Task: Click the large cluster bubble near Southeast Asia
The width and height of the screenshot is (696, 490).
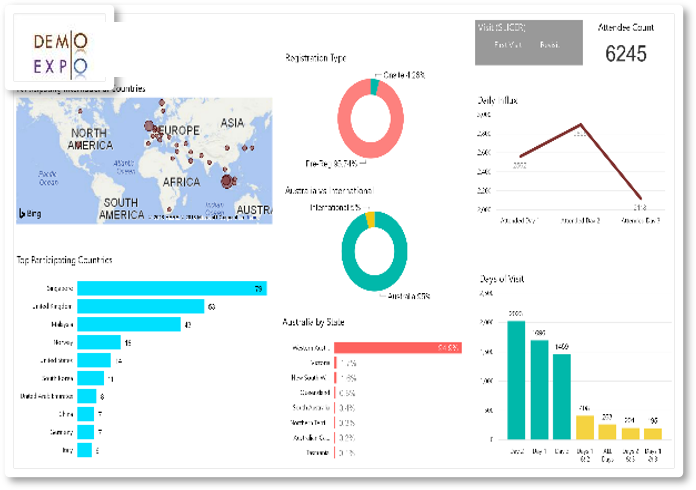Action: point(229,181)
